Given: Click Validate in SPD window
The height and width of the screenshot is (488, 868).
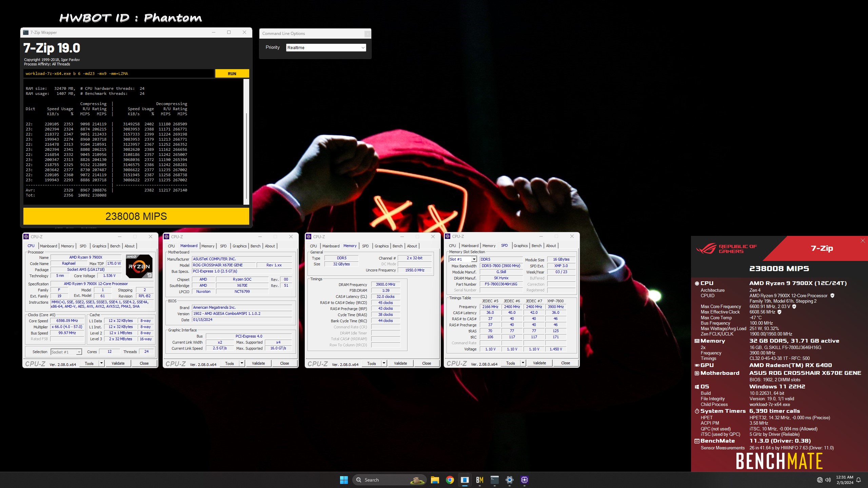Looking at the screenshot, I should point(539,363).
